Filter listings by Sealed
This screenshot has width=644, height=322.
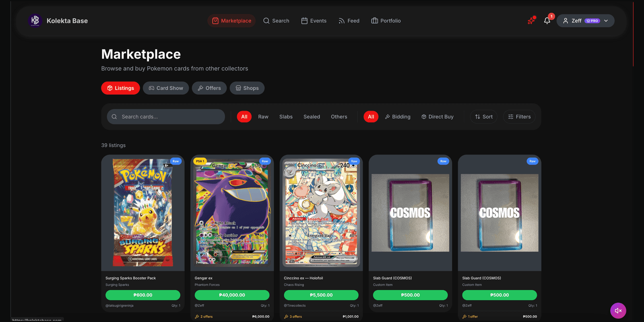click(312, 117)
